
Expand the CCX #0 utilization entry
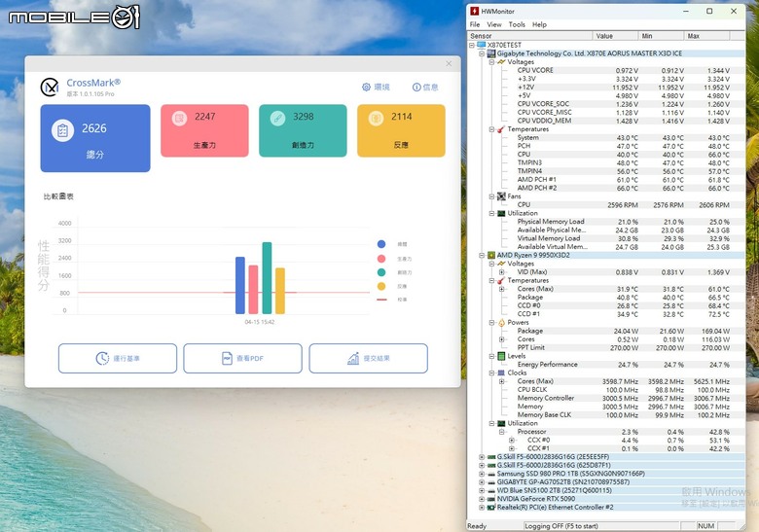point(512,441)
